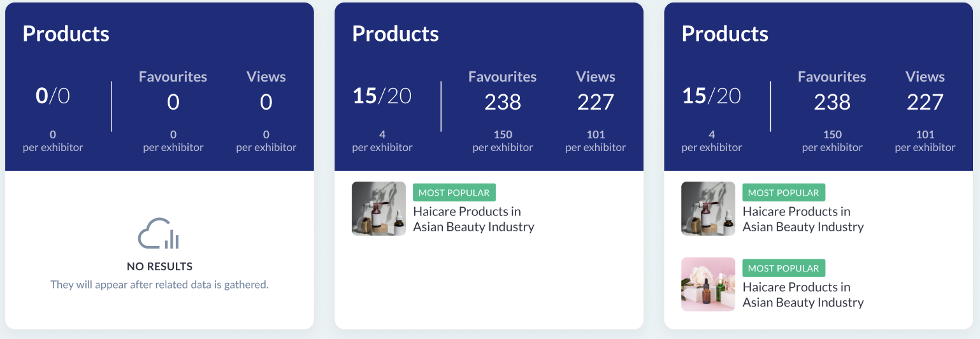Click the Most Popular badge next to the pink thumbnail

point(783,268)
